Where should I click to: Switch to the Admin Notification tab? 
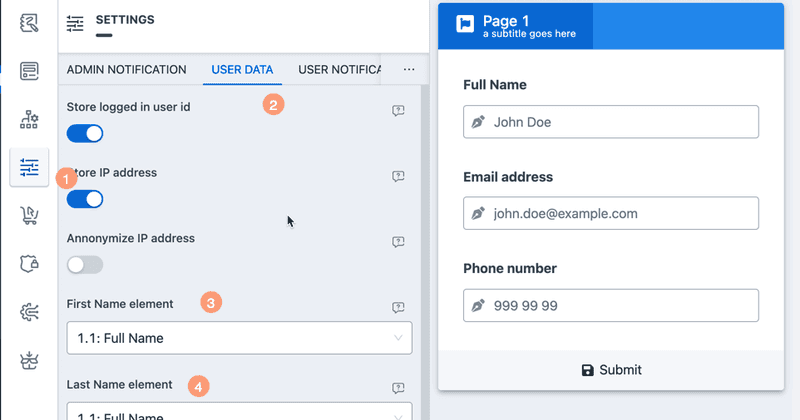127,69
